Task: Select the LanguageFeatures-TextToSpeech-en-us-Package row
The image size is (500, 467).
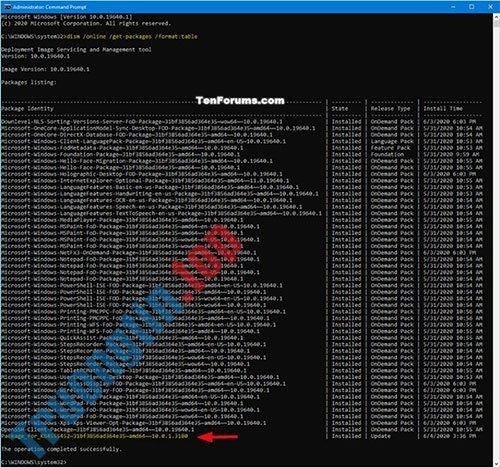Action: coord(242,213)
